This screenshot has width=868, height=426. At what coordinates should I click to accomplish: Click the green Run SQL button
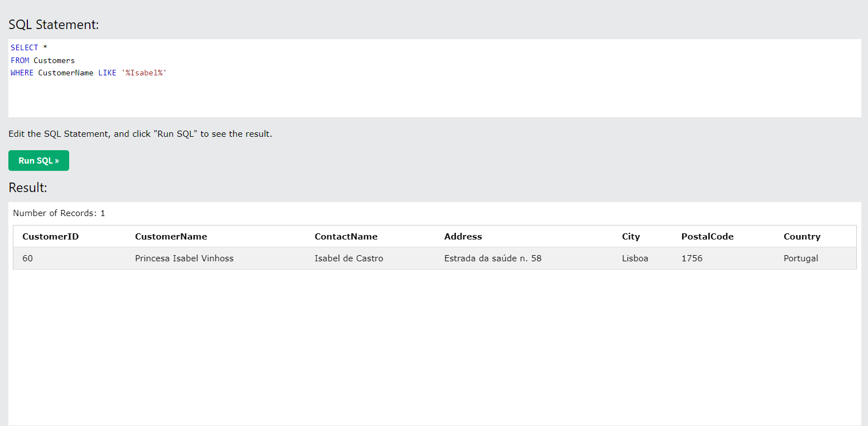pos(38,161)
